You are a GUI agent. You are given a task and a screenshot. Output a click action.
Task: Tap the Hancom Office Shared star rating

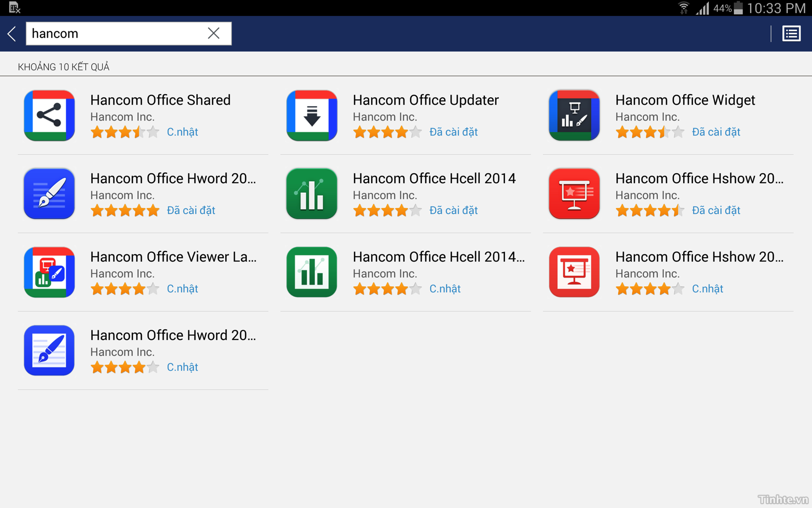point(125,132)
